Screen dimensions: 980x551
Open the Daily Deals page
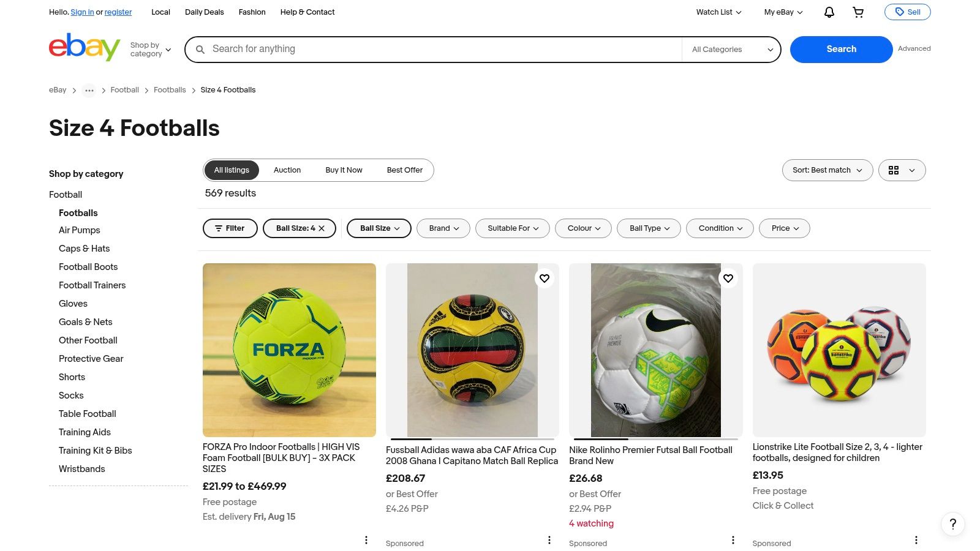point(204,12)
